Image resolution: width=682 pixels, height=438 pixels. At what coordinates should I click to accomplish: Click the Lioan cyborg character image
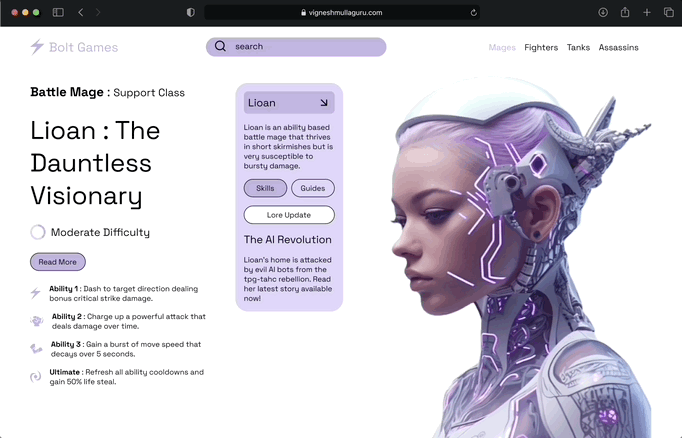click(x=520, y=259)
